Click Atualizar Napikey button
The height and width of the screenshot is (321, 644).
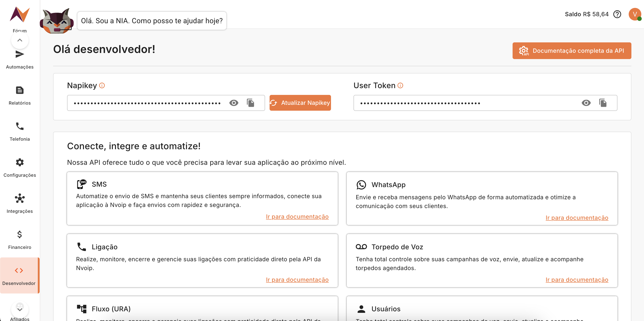click(300, 103)
